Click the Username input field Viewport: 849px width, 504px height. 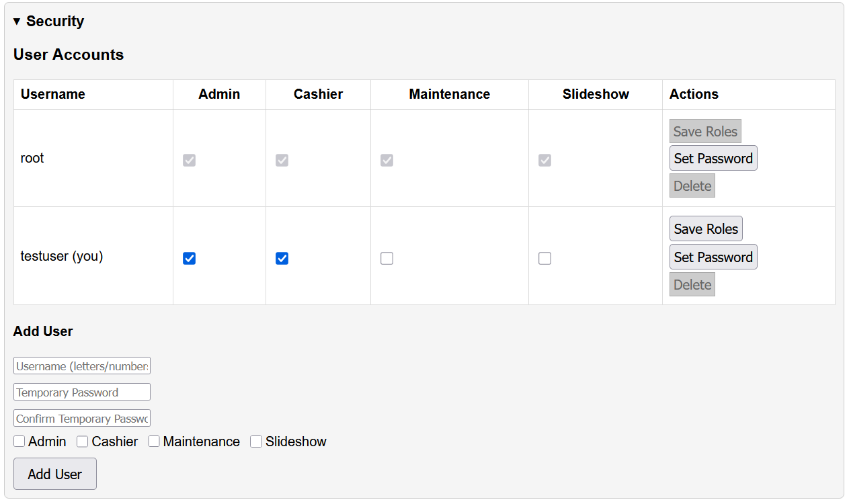(x=81, y=366)
